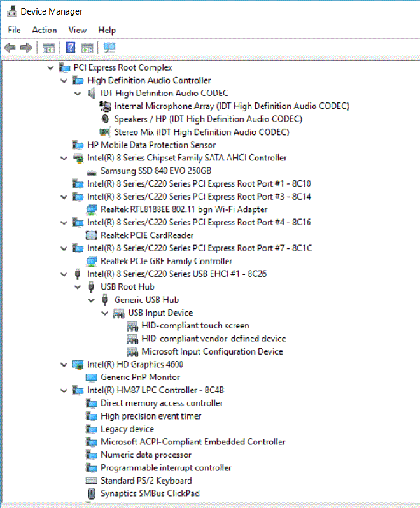Open the View menu
420x508 pixels.
[x=78, y=30]
